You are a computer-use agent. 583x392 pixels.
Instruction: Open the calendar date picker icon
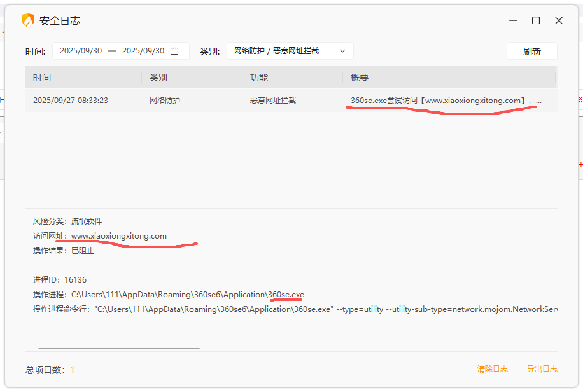[x=174, y=51]
